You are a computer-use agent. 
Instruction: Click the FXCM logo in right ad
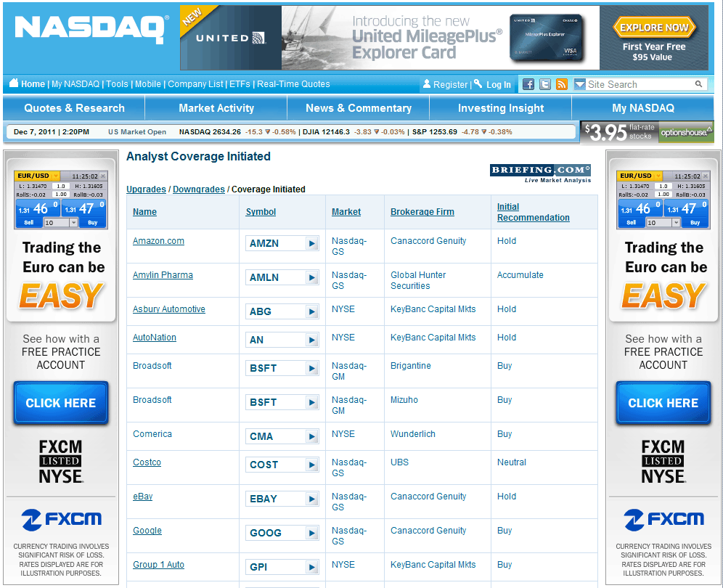point(664,520)
